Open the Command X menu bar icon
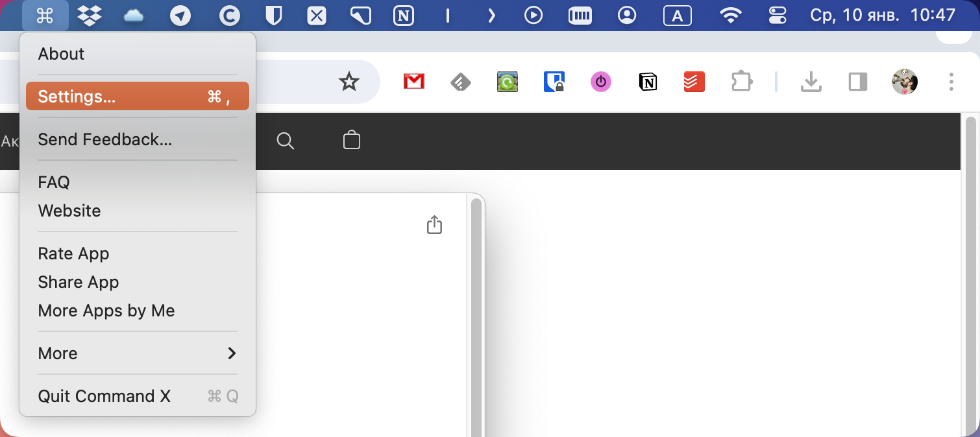This screenshot has width=980, height=437. (x=45, y=16)
